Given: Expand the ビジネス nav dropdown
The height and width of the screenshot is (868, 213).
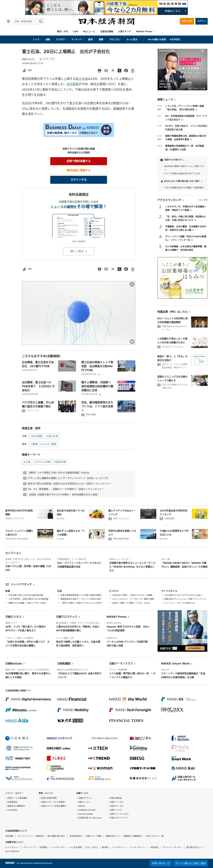Looking at the screenshot, I should tap(62, 39).
